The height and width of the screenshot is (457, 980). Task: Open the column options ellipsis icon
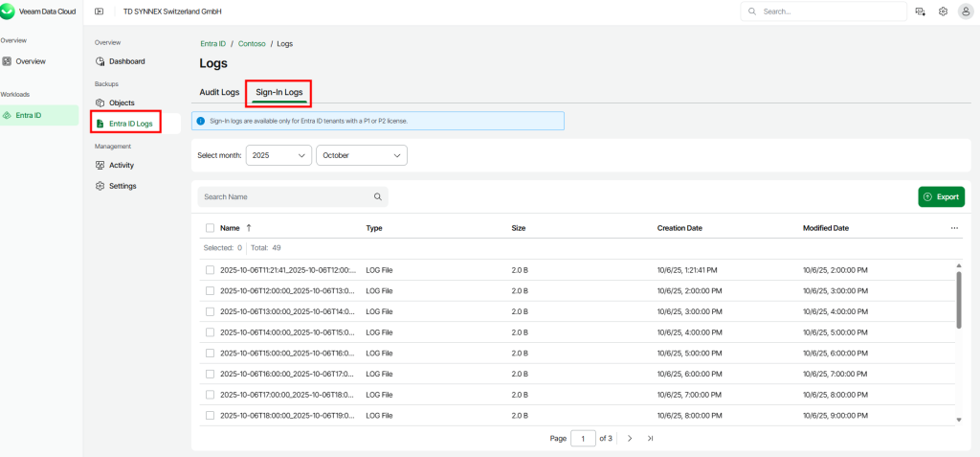coord(954,228)
